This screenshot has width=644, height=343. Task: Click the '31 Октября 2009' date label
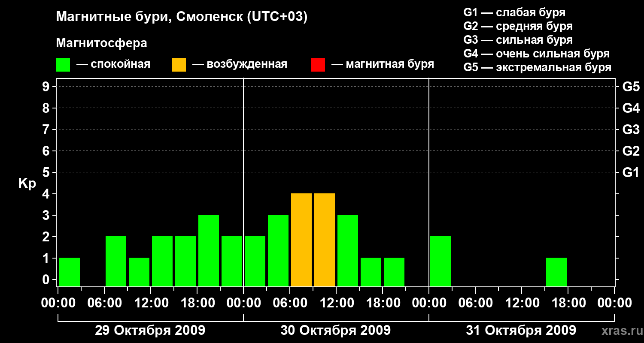click(521, 331)
